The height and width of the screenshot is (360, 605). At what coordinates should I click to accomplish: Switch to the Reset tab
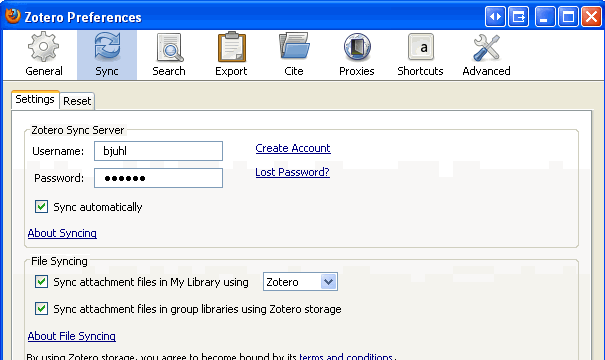pyautogui.click(x=77, y=101)
